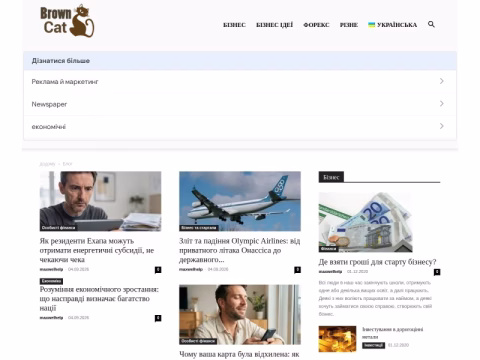This screenshot has height=360, width=480.
Task: Open comment count on Exana subsidies article
Action: pyautogui.click(x=158, y=270)
